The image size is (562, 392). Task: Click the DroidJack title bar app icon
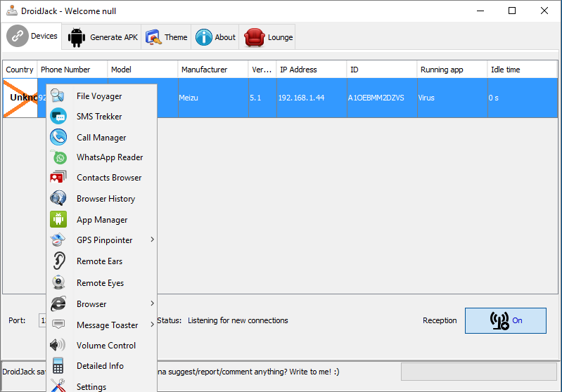pos(12,11)
